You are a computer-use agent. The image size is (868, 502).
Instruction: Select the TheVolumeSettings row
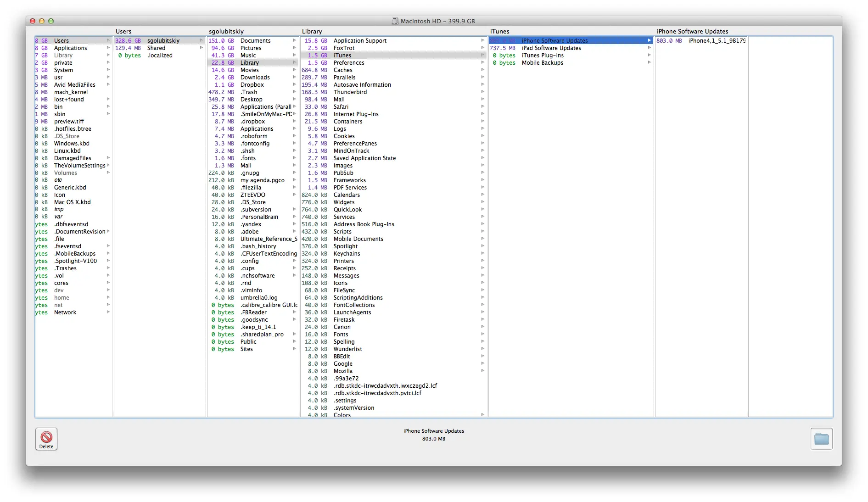point(73,166)
